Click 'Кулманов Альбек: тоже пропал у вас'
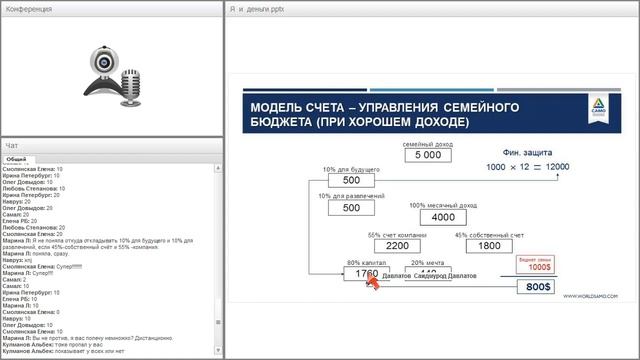This screenshot has width=640, height=360. tap(53, 344)
